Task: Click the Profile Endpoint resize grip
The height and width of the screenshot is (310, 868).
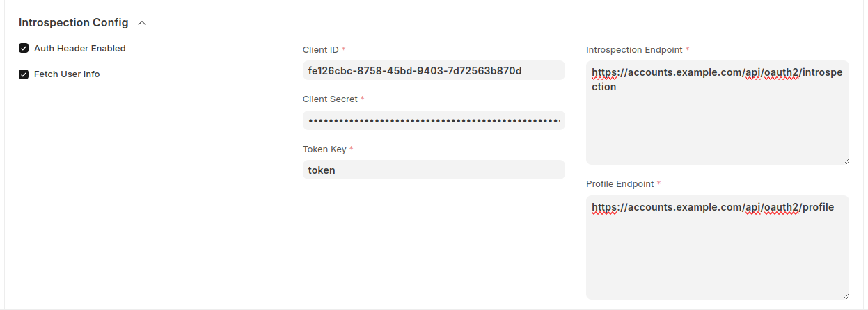Action: point(845,295)
